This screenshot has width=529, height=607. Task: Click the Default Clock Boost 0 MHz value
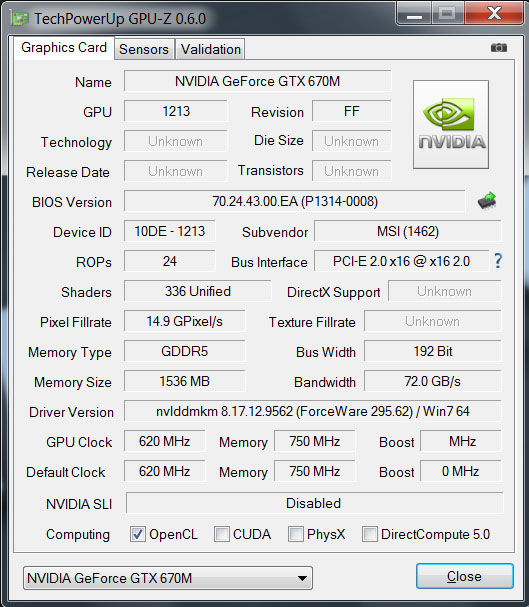tap(461, 471)
